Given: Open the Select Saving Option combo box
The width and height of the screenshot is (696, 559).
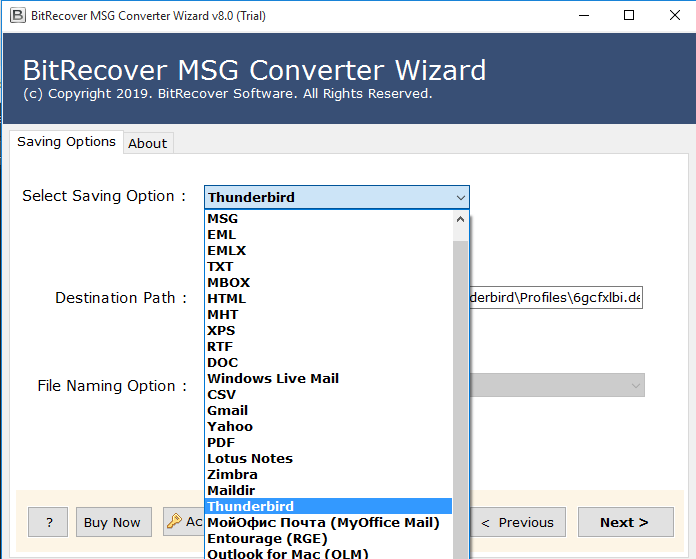Looking at the screenshot, I should click(337, 197).
